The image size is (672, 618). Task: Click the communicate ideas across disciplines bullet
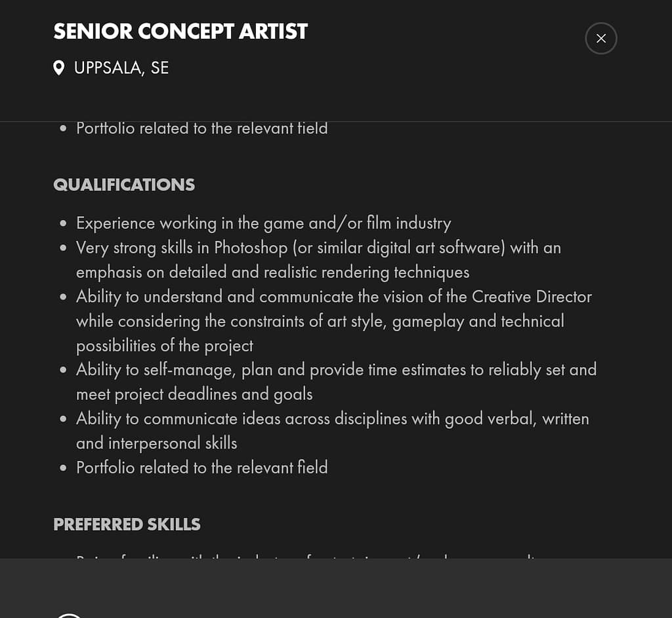332,418
